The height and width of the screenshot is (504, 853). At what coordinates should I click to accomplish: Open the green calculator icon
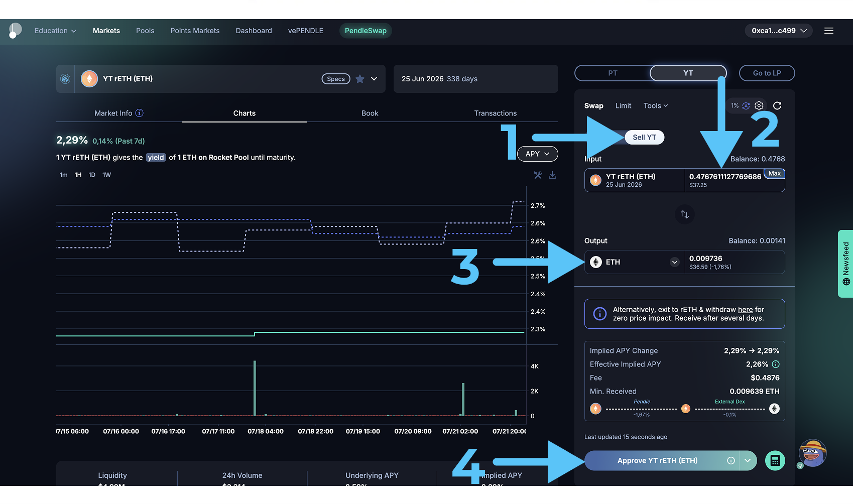(x=775, y=461)
